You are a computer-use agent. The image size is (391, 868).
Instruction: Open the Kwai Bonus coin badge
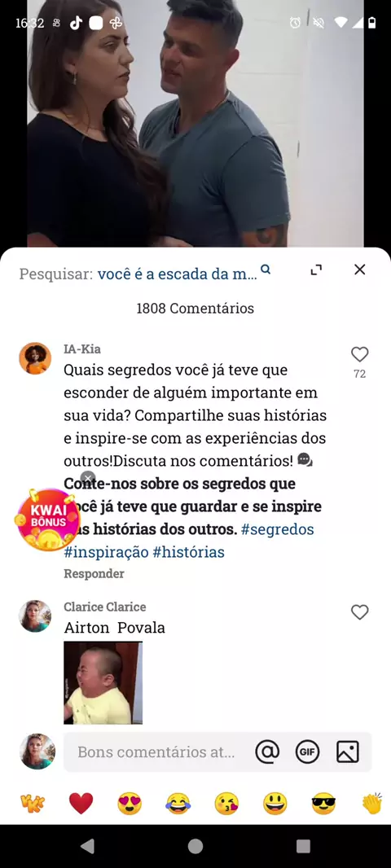[47, 519]
